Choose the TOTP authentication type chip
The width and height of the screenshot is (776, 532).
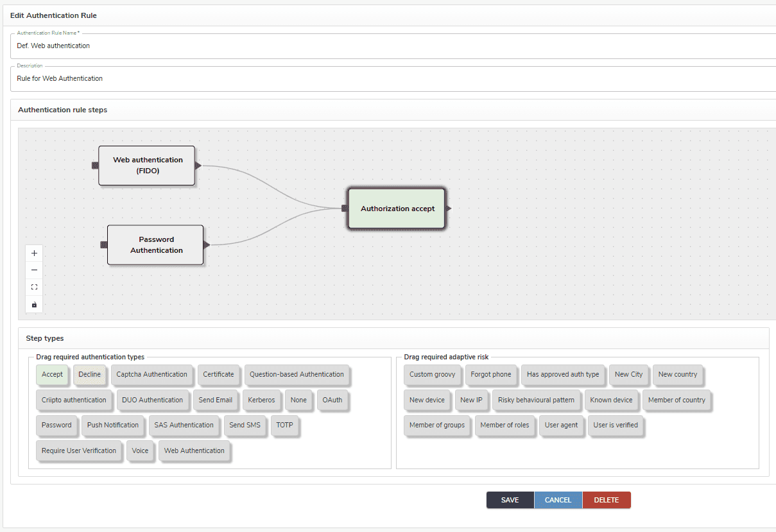[284, 425]
